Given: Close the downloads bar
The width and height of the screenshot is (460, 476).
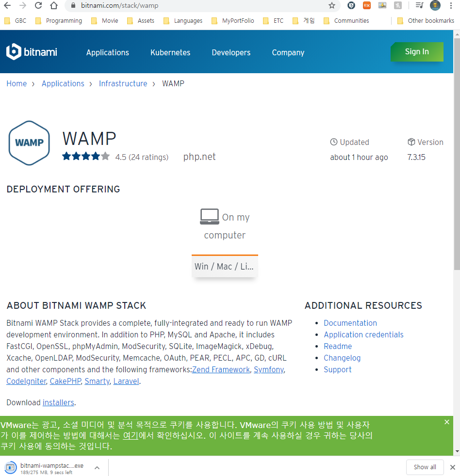Looking at the screenshot, I should (453, 467).
